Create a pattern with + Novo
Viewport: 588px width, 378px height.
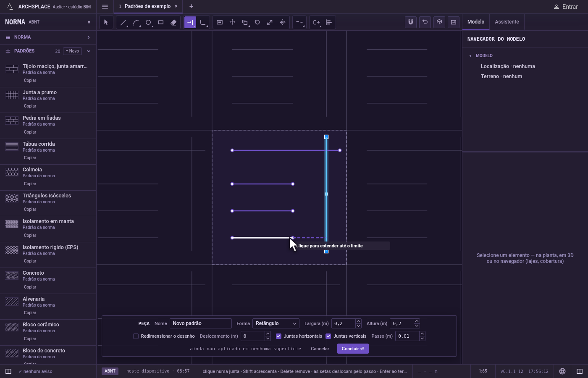pyautogui.click(x=72, y=51)
